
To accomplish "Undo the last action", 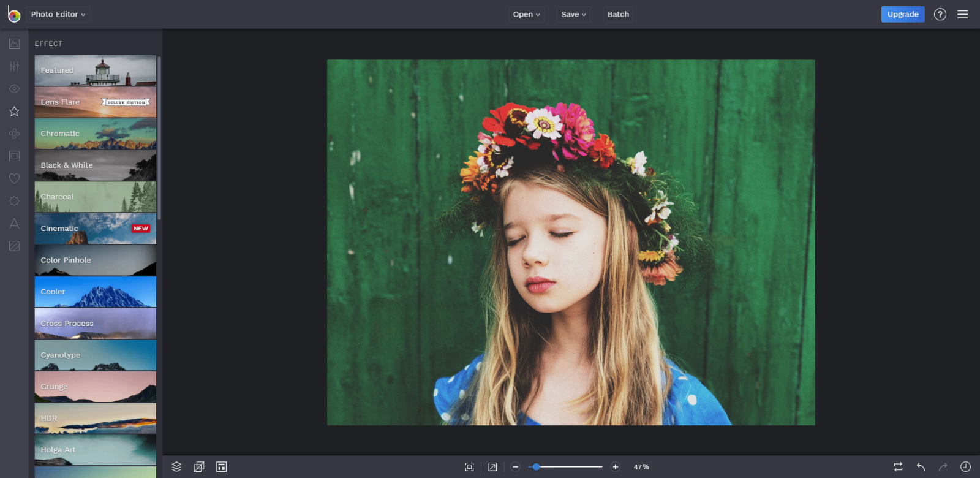I will tap(921, 467).
